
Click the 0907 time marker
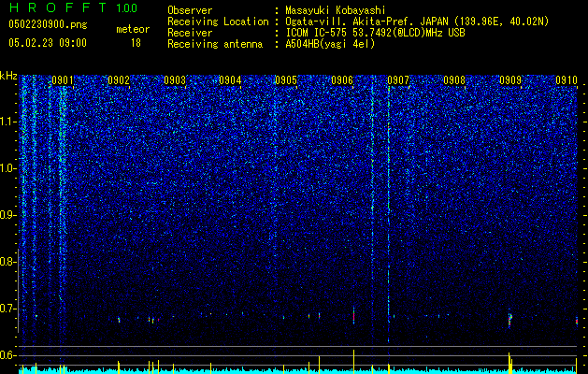point(398,79)
